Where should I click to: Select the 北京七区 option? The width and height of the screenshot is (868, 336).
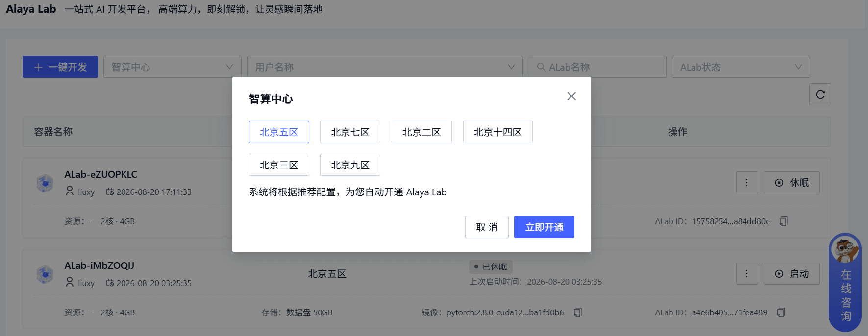(350, 132)
